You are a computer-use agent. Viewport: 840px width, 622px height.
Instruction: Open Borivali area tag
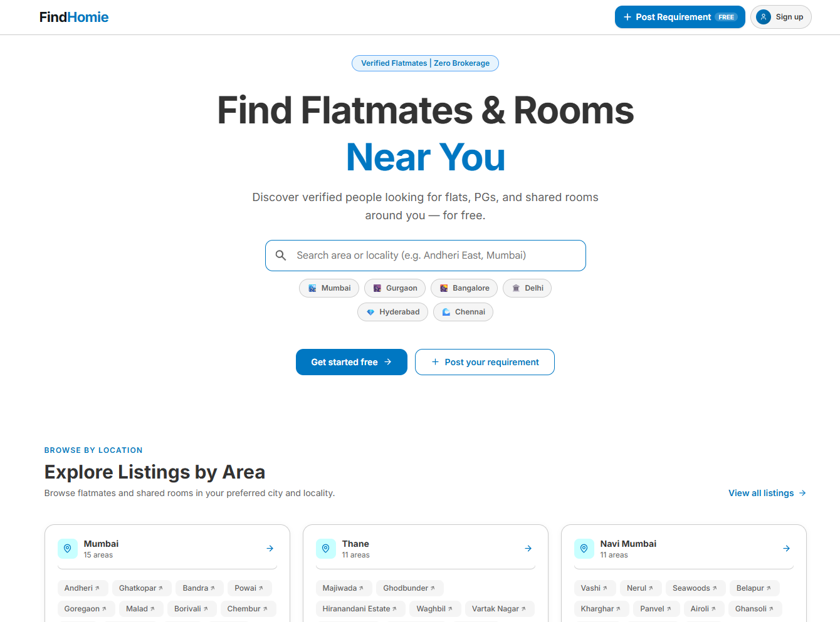point(191,609)
